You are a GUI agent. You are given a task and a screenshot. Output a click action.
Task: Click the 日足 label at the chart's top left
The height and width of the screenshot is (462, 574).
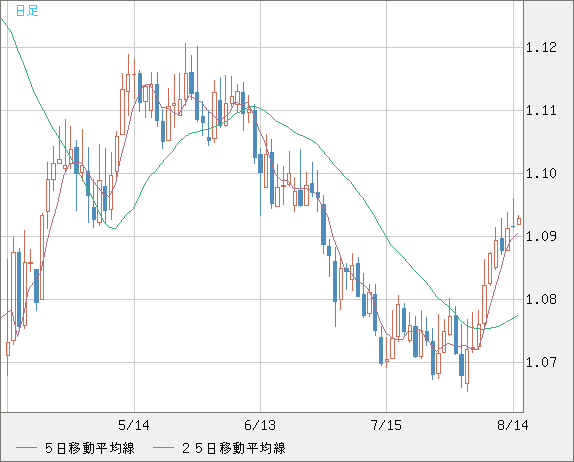(27, 11)
